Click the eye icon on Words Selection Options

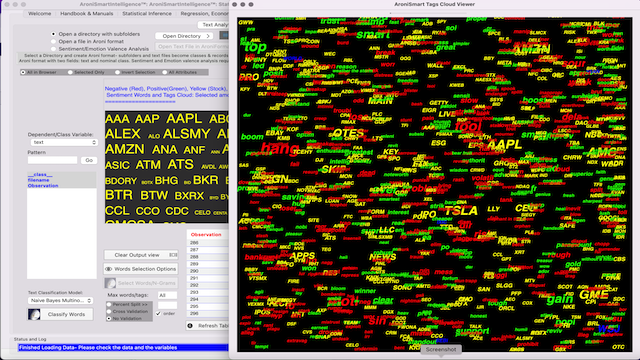click(109, 269)
